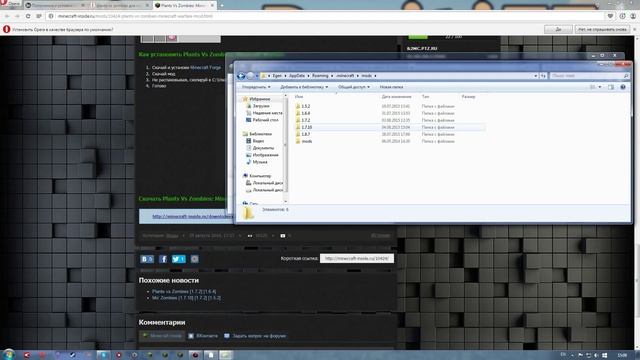Image resolution: width=640 pixels, height=360 pixels.
Task: Open the view options dropdown arrow
Action: (x=600, y=87)
